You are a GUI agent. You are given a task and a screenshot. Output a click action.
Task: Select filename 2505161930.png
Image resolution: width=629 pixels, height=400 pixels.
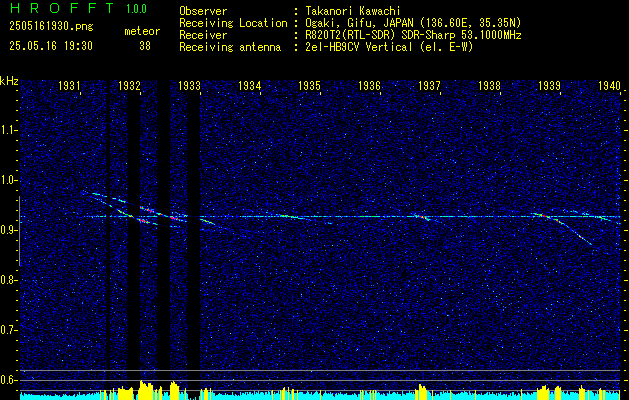[51, 27]
